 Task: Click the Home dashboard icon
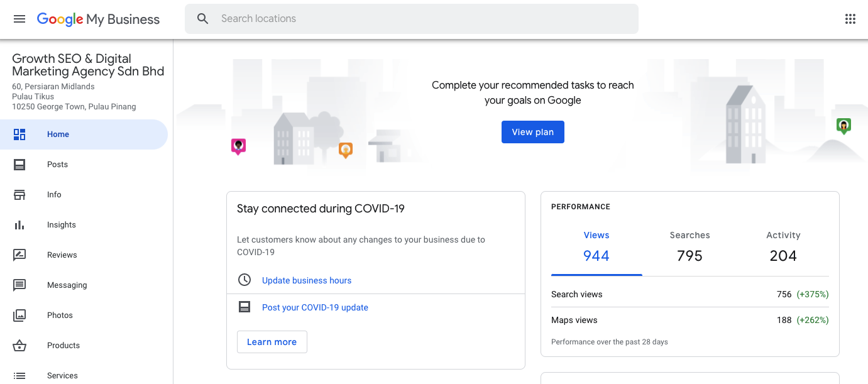[19, 134]
